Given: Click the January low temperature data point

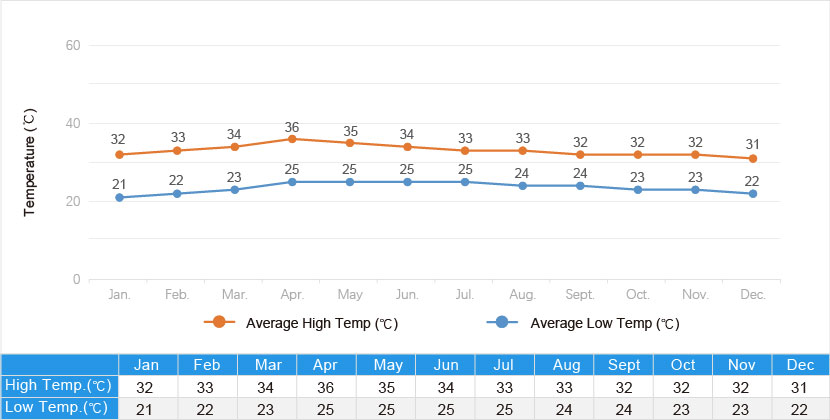Looking at the screenshot, I should coord(120,197).
